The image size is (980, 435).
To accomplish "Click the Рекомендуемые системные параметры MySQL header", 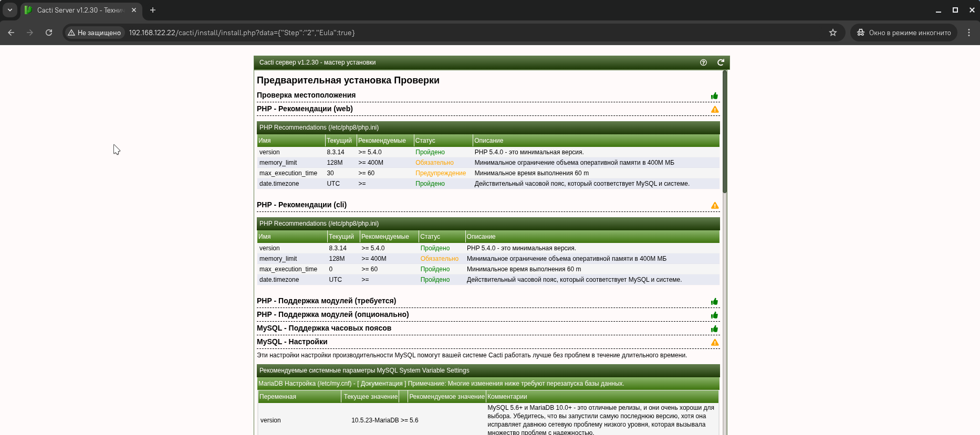I will coord(488,370).
